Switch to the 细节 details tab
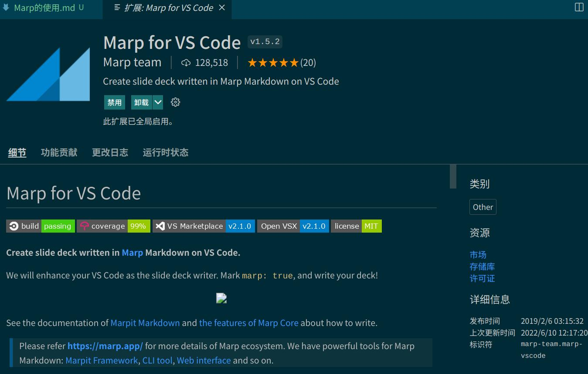The image size is (588, 374). [x=17, y=152]
